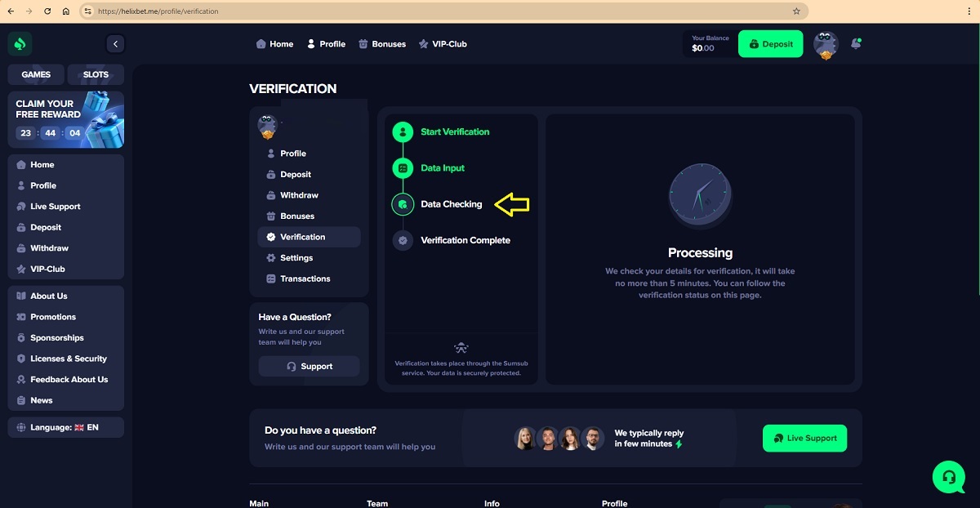Open the Language: EN selector

65,427
